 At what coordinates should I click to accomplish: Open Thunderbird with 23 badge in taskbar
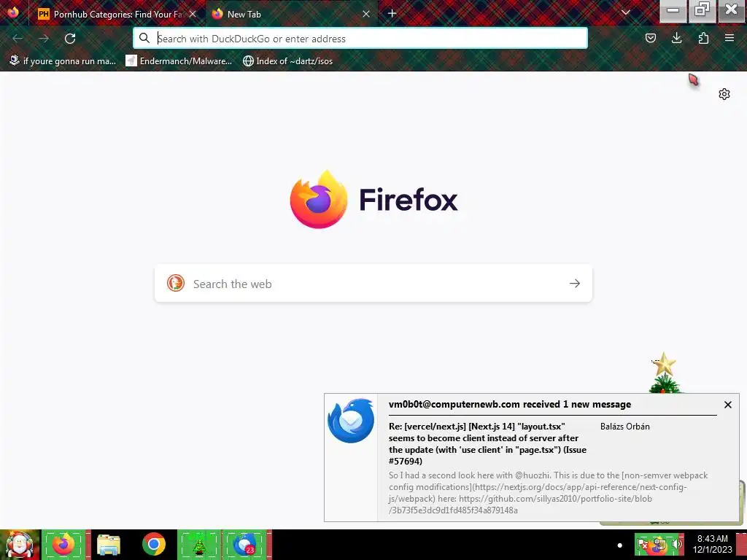(x=245, y=544)
